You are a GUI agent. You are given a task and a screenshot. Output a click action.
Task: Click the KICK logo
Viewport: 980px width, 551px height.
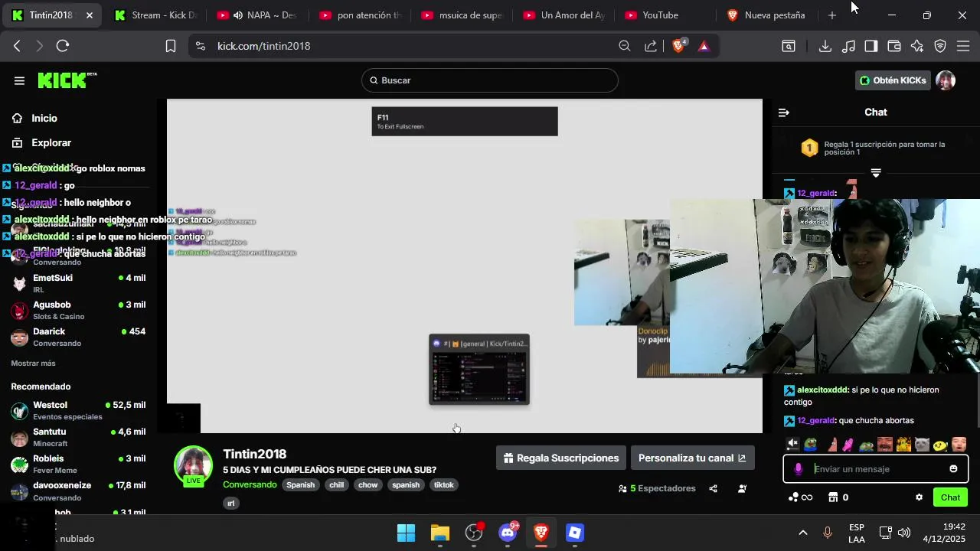click(66, 80)
